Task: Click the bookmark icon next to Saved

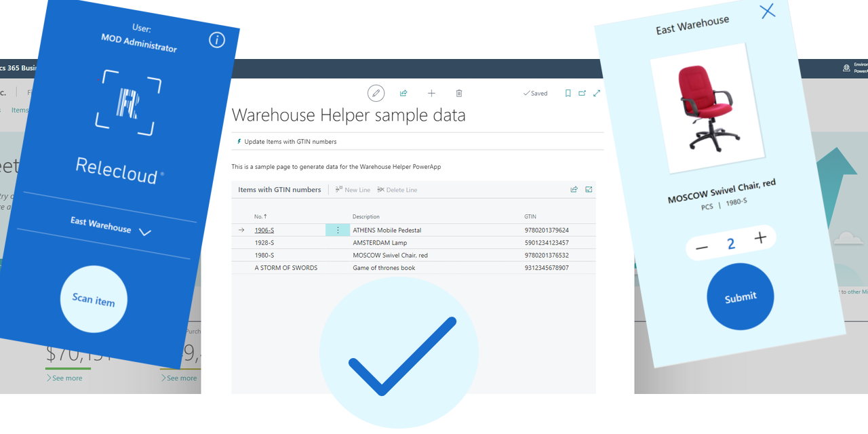Action: click(x=568, y=93)
